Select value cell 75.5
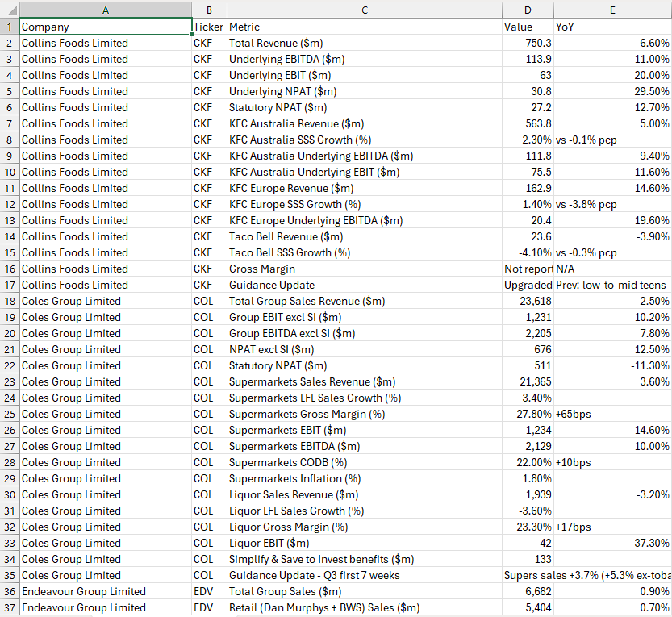 tap(528, 173)
